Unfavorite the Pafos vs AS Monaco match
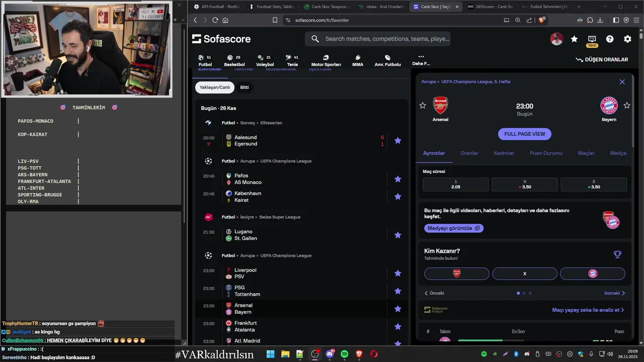 pyautogui.click(x=398, y=179)
